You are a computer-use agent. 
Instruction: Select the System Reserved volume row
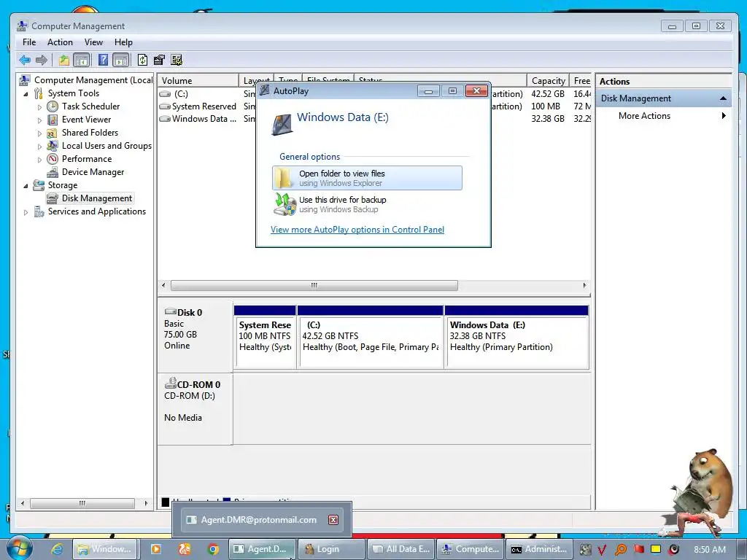pos(205,106)
